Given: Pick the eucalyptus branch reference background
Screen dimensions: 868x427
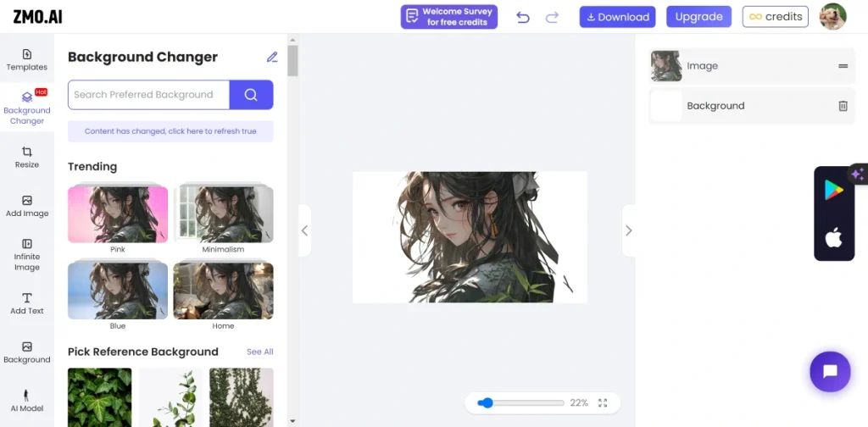Looking at the screenshot, I should click(170, 397).
